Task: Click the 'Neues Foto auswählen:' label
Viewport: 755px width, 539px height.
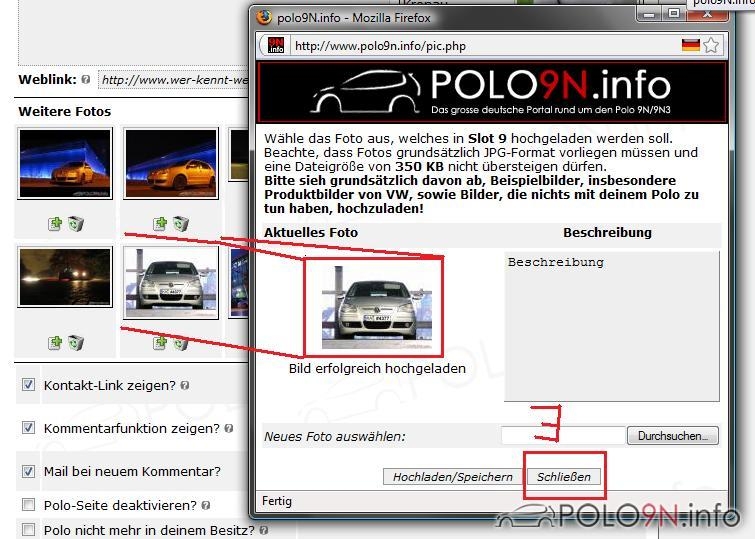Action: pyautogui.click(x=335, y=436)
